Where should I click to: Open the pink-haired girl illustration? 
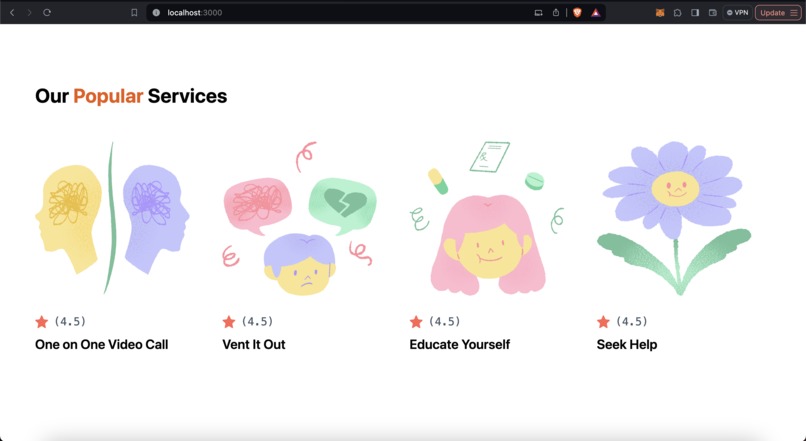tap(486, 218)
